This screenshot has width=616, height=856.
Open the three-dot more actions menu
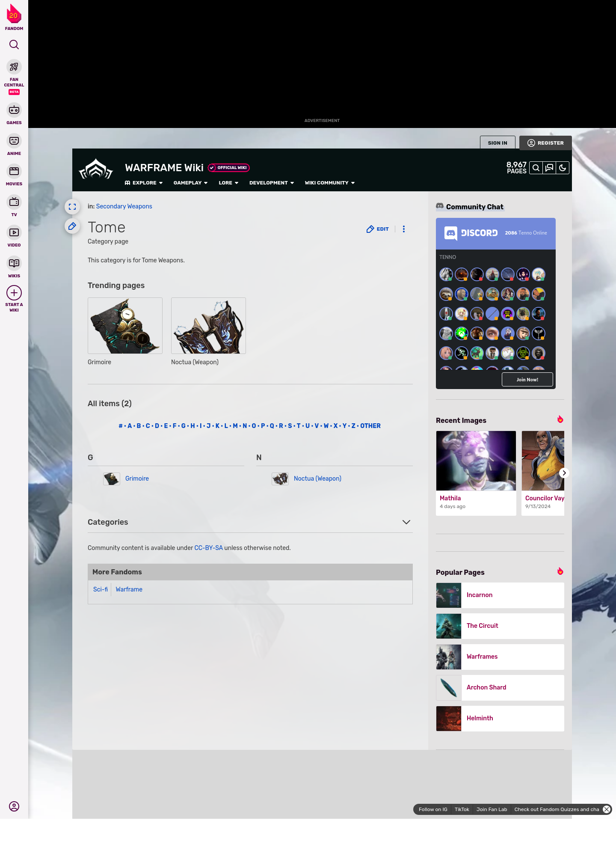click(404, 229)
